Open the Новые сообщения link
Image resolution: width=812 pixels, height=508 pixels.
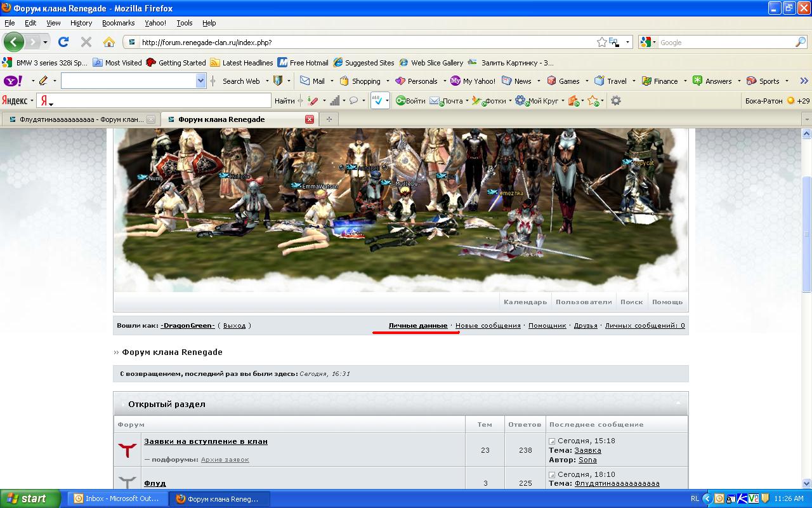click(x=488, y=326)
